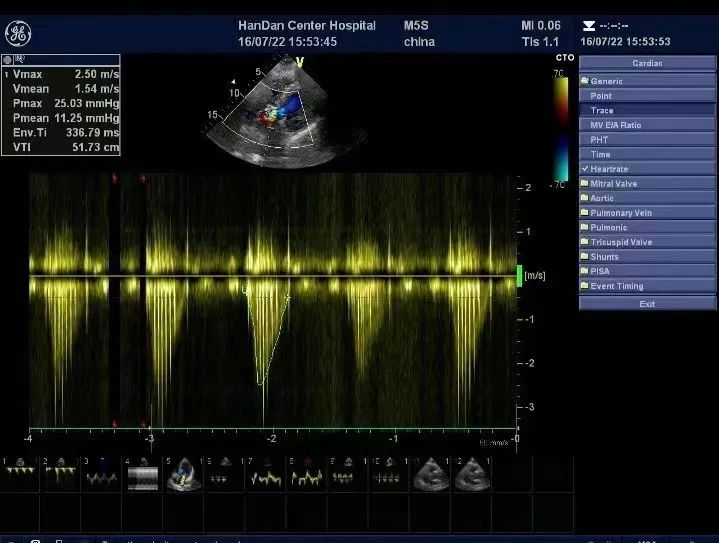Click the PISA folder icon
This screenshot has width=719, height=543.
pyautogui.click(x=585, y=271)
